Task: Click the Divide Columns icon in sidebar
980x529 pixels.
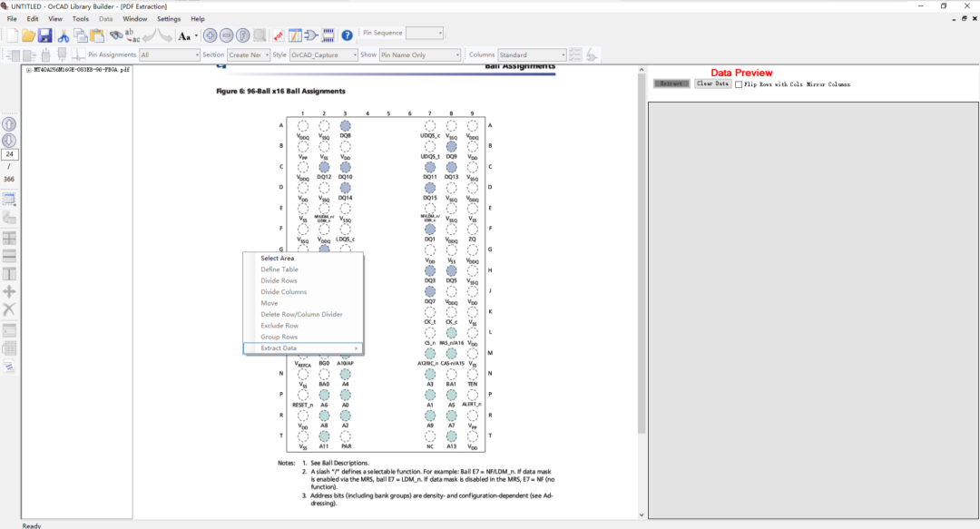Action: [9, 273]
